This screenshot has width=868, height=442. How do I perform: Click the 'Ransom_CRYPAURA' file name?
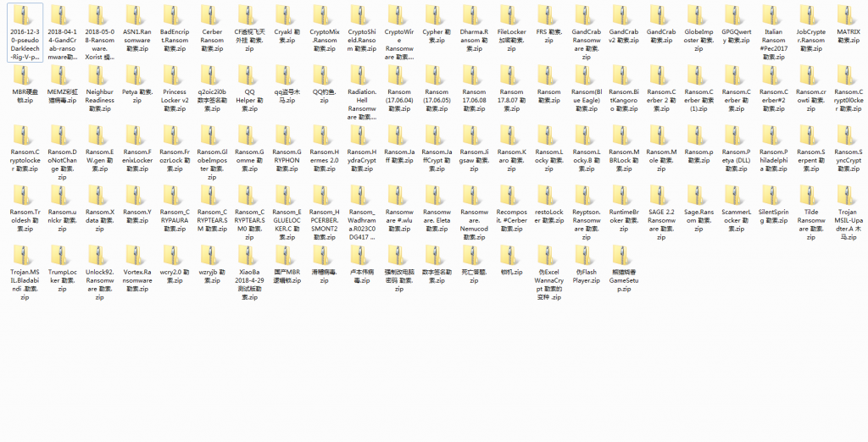[x=175, y=220]
